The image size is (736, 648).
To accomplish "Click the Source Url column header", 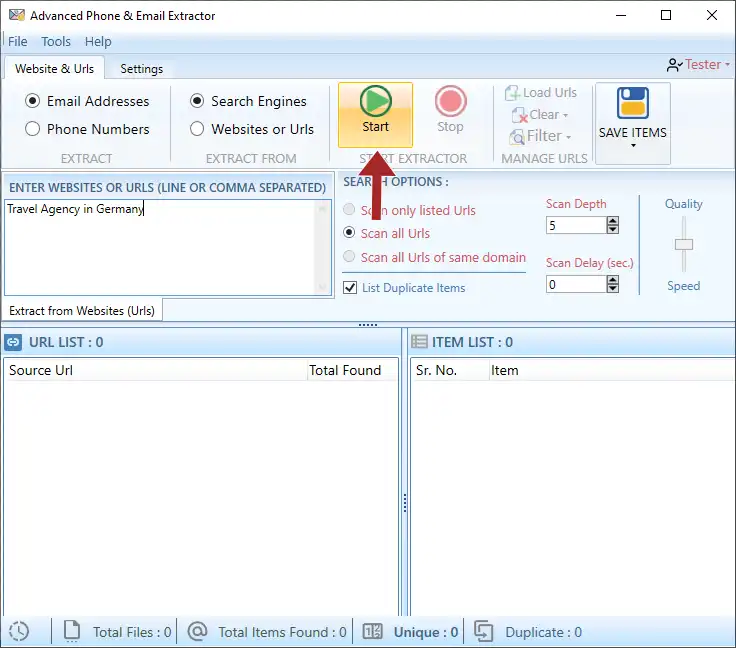I will coord(155,370).
